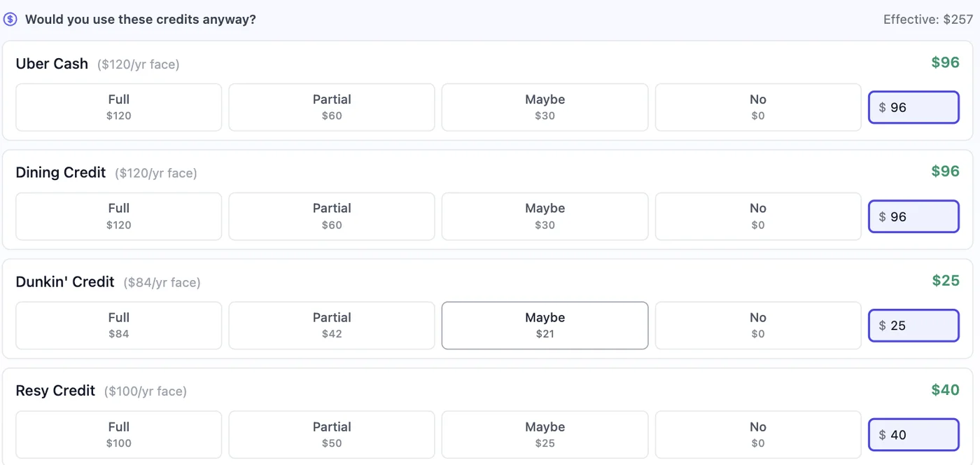Viewport: 980px width, 465px height.
Task: Edit the Uber Cash custom value field
Action: [913, 107]
